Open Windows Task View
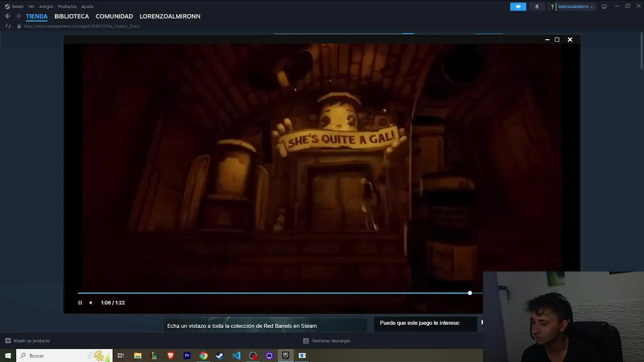 (x=121, y=355)
